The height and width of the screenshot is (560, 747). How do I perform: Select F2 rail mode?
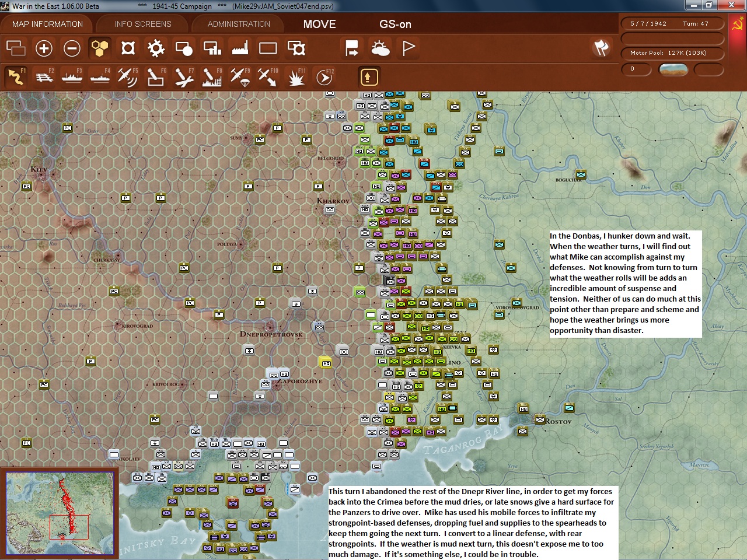click(x=44, y=76)
